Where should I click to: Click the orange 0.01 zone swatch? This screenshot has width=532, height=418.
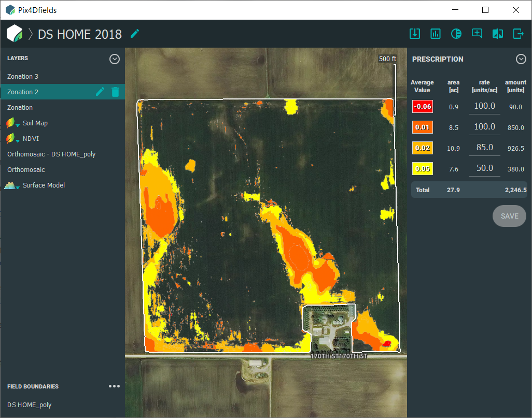click(x=423, y=127)
